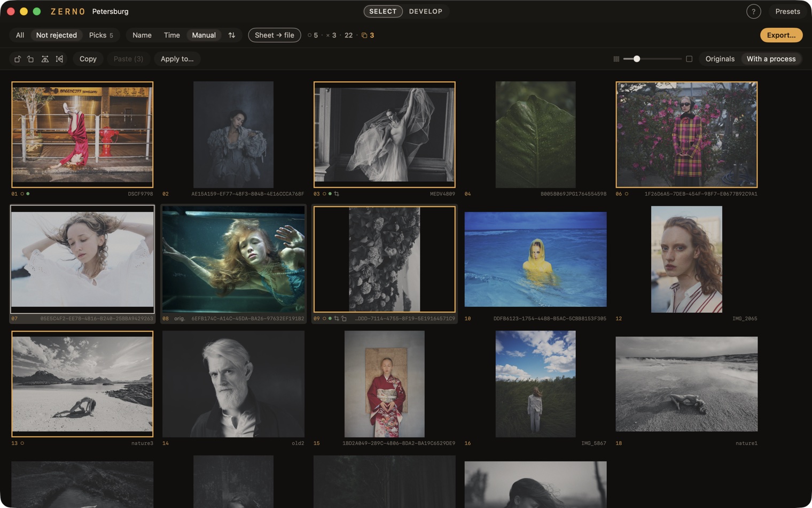
Task: Select the white blouse girl photo 07
Action: pos(82,259)
